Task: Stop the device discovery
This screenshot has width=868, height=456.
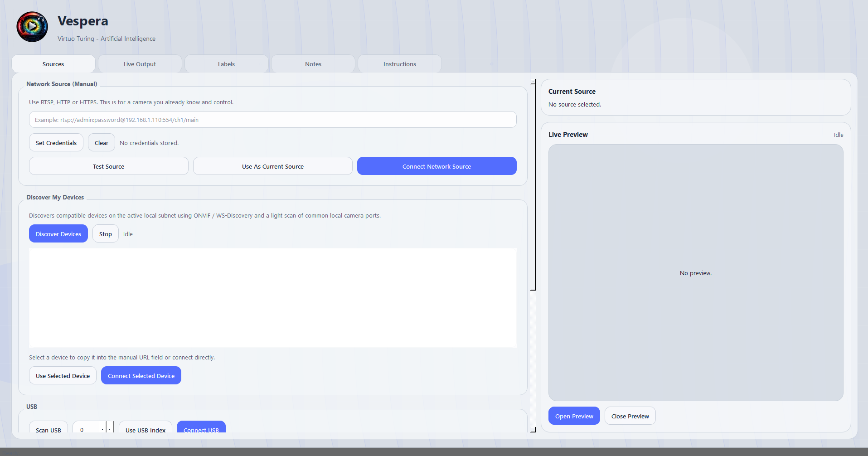Action: [105, 233]
